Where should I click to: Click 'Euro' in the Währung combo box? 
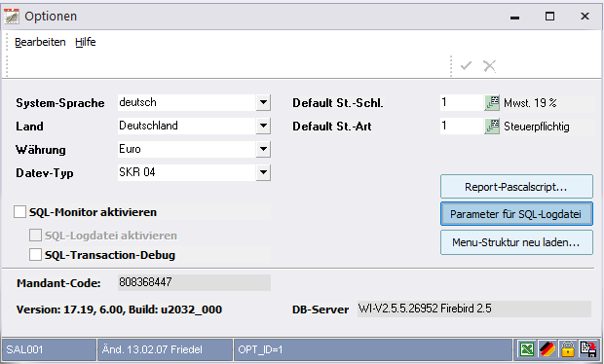point(130,149)
